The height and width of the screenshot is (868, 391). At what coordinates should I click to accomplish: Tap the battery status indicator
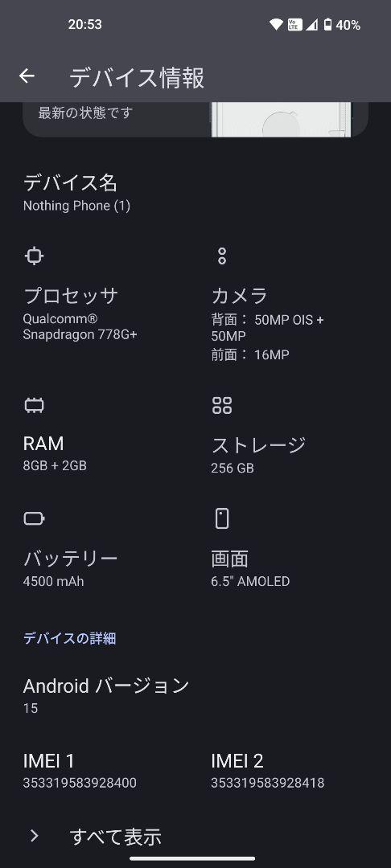click(342, 25)
